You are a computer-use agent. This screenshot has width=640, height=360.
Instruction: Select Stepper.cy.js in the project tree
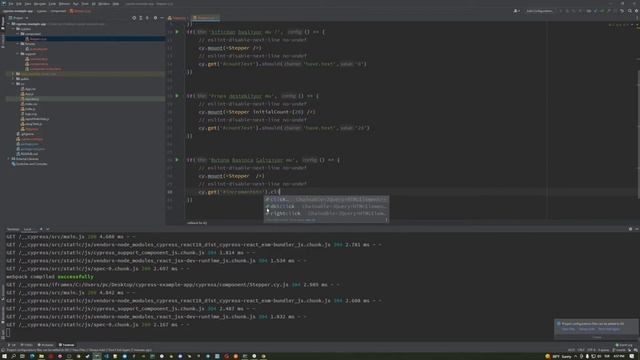pos(38,39)
